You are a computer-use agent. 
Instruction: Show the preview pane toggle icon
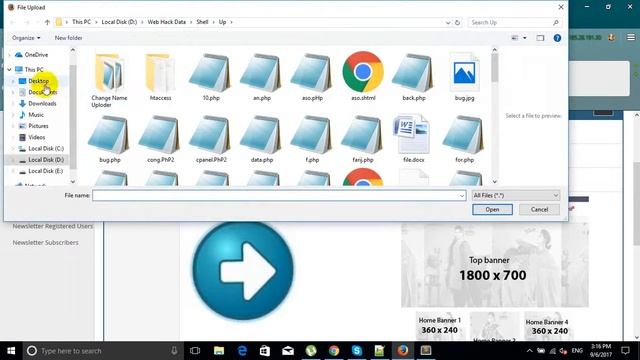540,38
